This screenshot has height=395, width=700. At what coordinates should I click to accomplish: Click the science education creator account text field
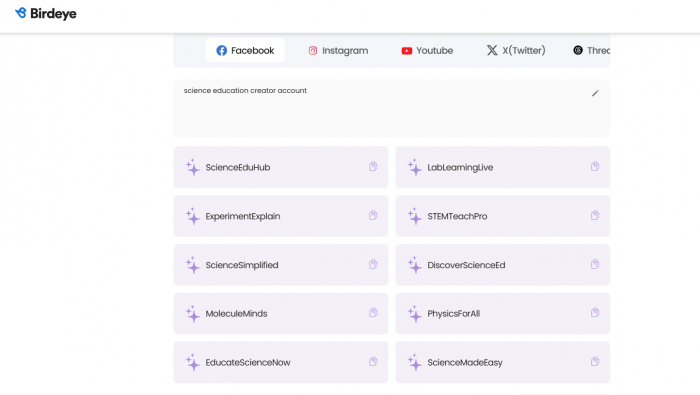click(x=392, y=108)
